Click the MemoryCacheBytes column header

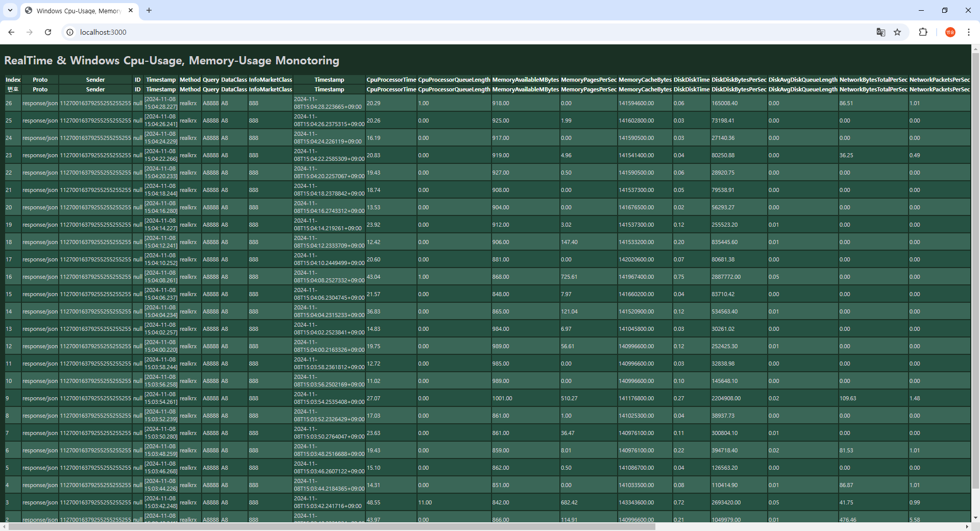coord(645,80)
